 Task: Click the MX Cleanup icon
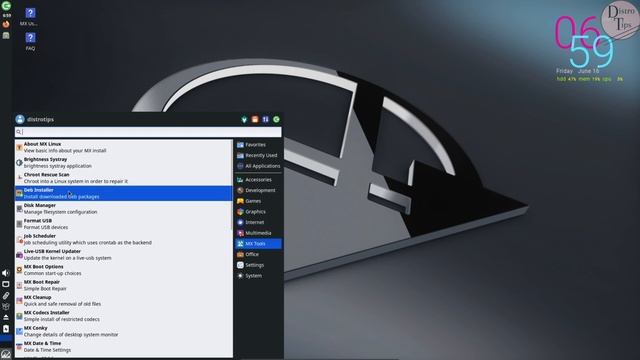coord(19,301)
